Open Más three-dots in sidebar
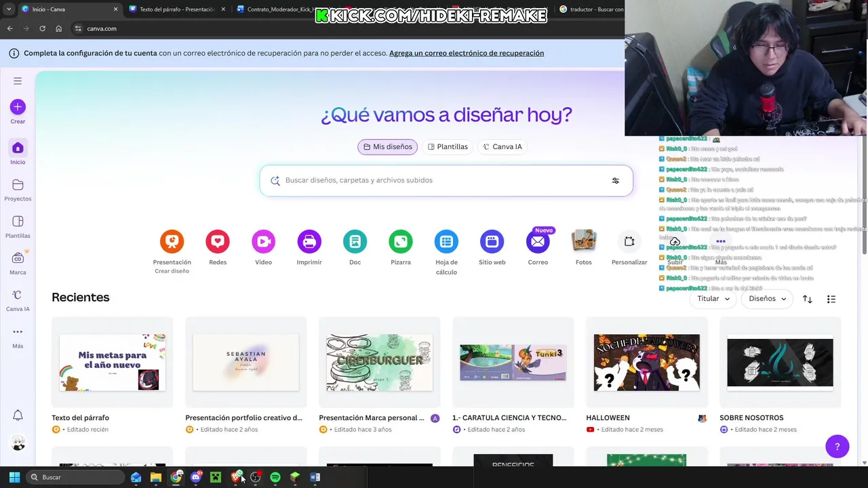This screenshot has height=488, width=868. 18,337
